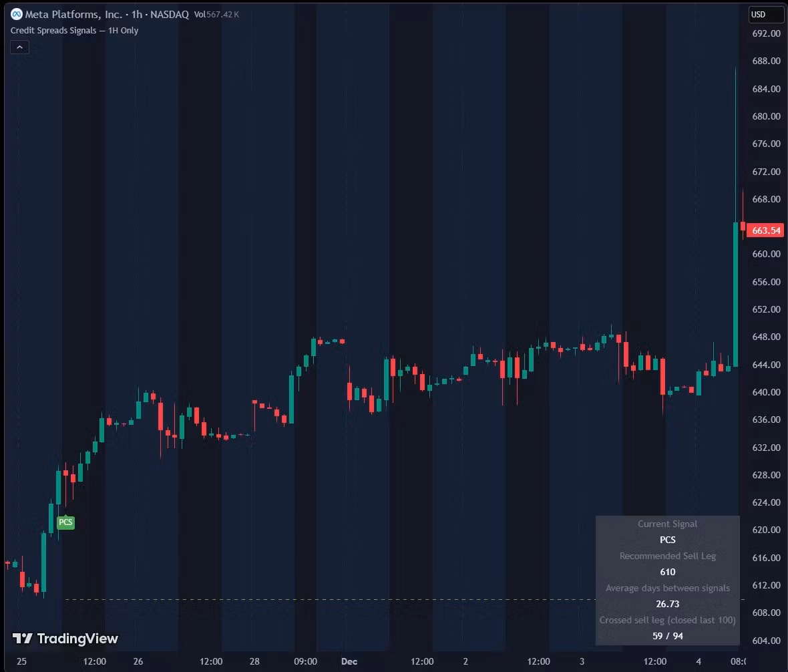The image size is (788, 672).
Task: Click the Dec label on time axis
Action: click(x=349, y=661)
